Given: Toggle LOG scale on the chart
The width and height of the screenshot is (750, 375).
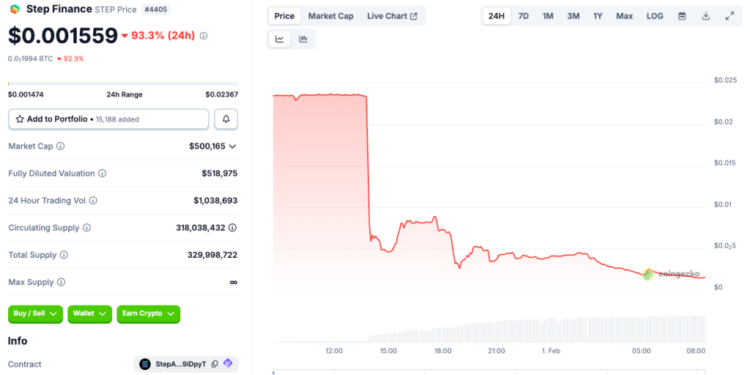Looking at the screenshot, I should click(x=655, y=16).
